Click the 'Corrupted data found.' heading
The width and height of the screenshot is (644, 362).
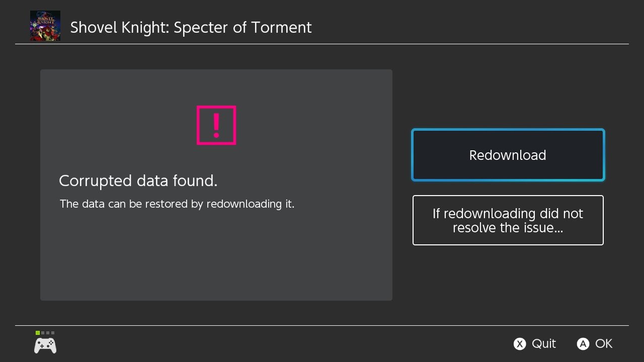point(138,181)
